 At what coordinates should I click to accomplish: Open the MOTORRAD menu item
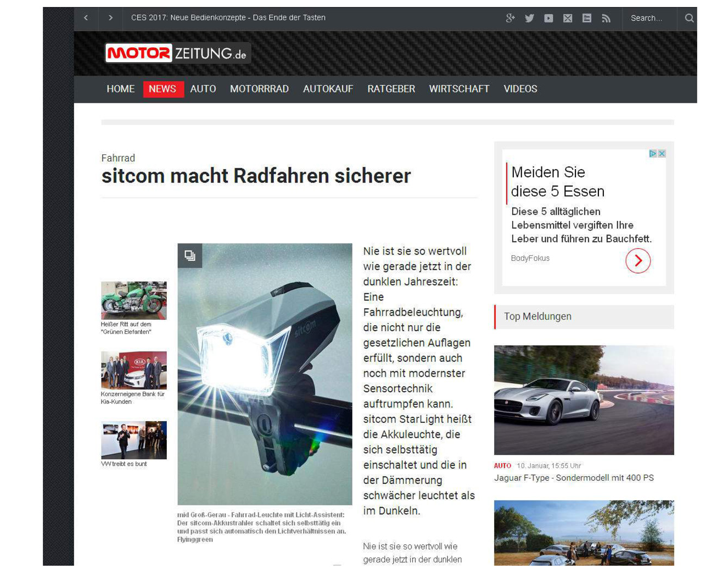coord(259,89)
